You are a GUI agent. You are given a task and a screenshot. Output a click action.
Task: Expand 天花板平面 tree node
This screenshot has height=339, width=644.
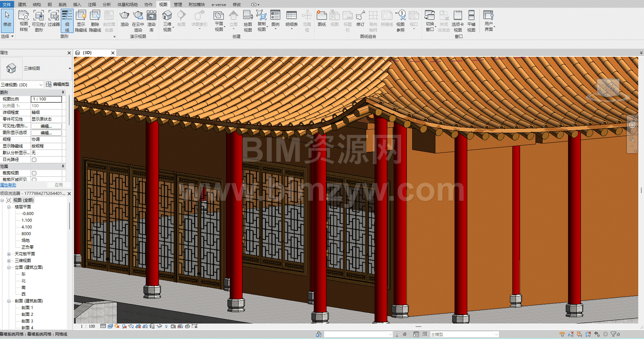pos(9,254)
